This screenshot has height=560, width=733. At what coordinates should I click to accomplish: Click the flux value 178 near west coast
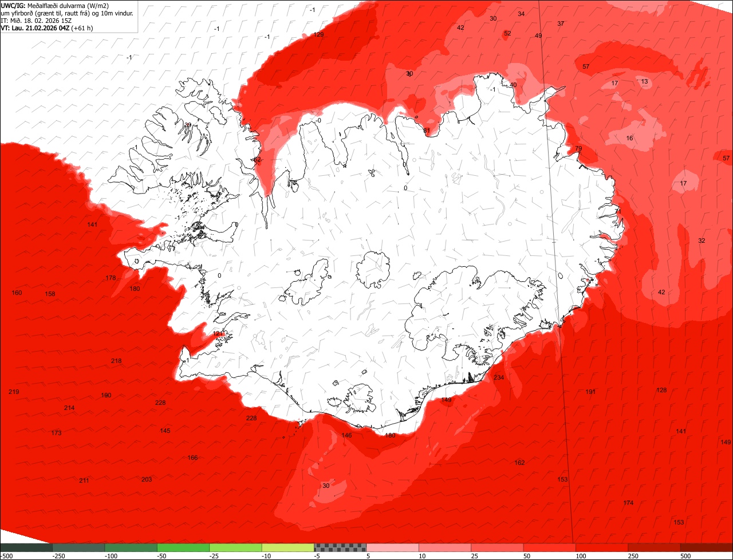click(111, 278)
